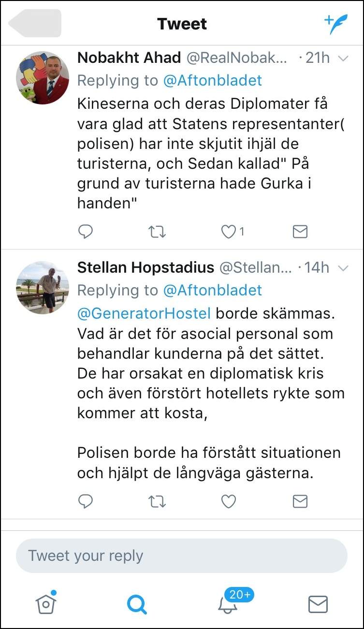View Stellan Hopstadius's profile picture

click(43, 287)
